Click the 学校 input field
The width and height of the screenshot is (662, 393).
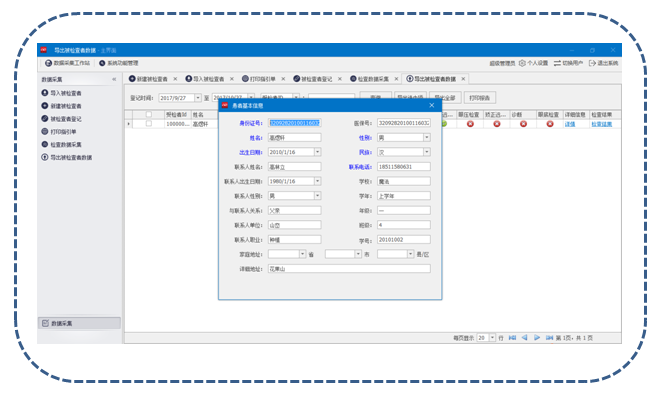click(404, 181)
